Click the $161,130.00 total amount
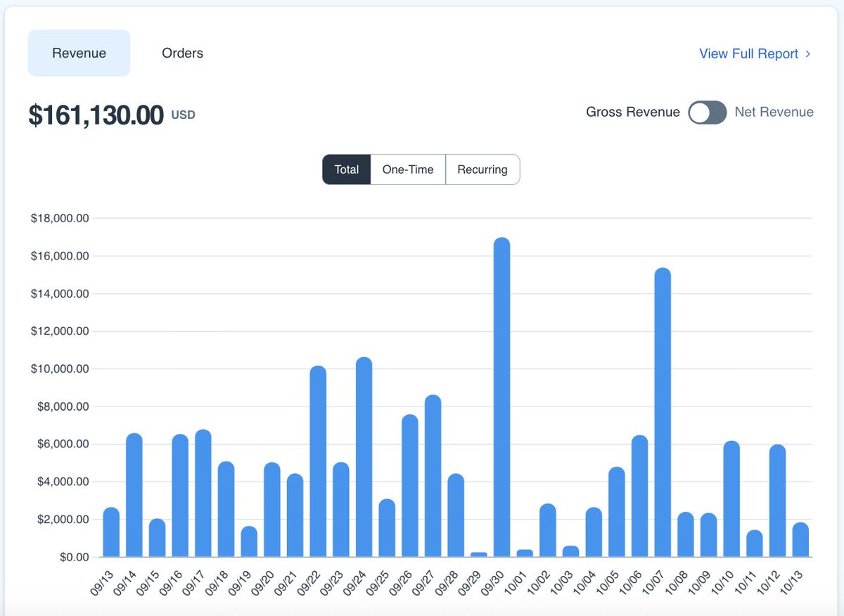844x616 pixels. point(96,115)
